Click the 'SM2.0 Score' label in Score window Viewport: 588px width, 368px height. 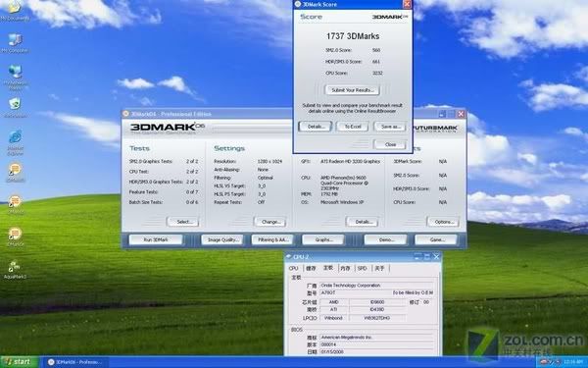[338, 50]
